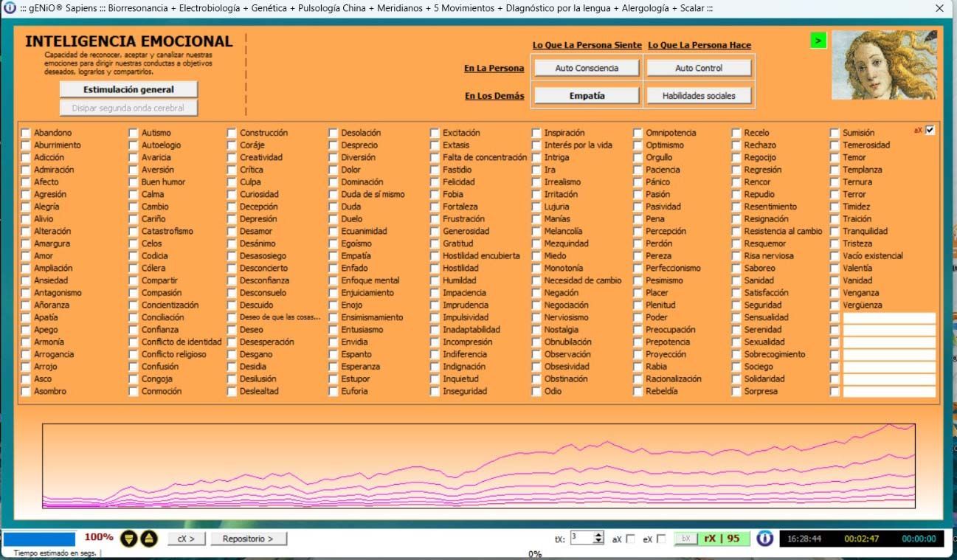Viewport: 957px width, 560px height.
Task: Expand the cX > option
Action: (186, 539)
